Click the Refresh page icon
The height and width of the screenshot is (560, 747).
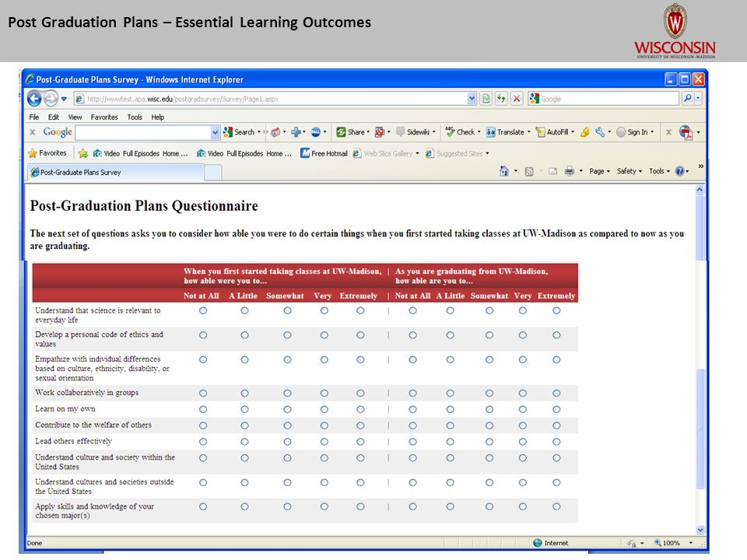tap(501, 99)
